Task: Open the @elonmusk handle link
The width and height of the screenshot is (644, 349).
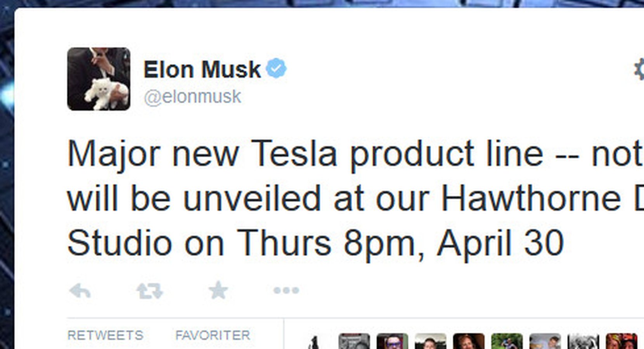Action: [192, 97]
